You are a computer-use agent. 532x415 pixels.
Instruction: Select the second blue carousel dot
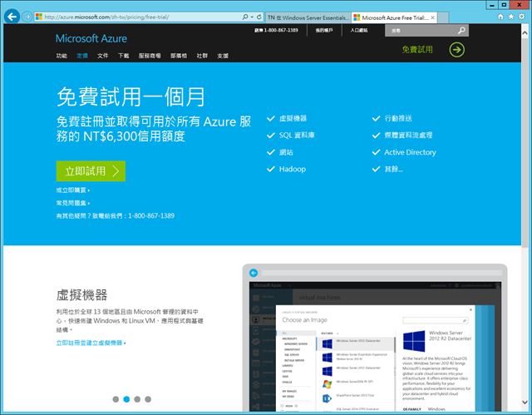126,399
